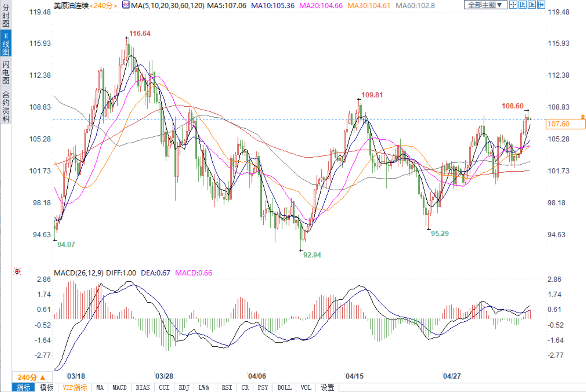The width and height of the screenshot is (586, 392).
Task: Switch to the 分时图 side tab
Action: [6, 15]
